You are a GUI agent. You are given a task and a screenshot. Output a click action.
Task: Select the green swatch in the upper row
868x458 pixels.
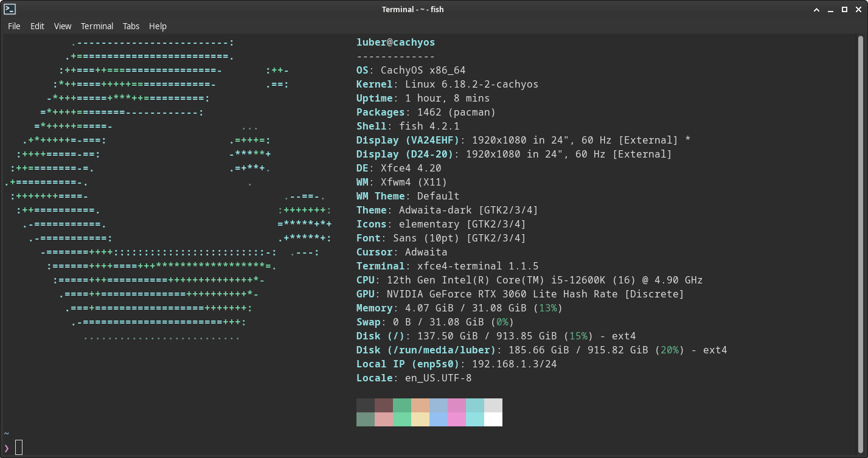click(402, 405)
